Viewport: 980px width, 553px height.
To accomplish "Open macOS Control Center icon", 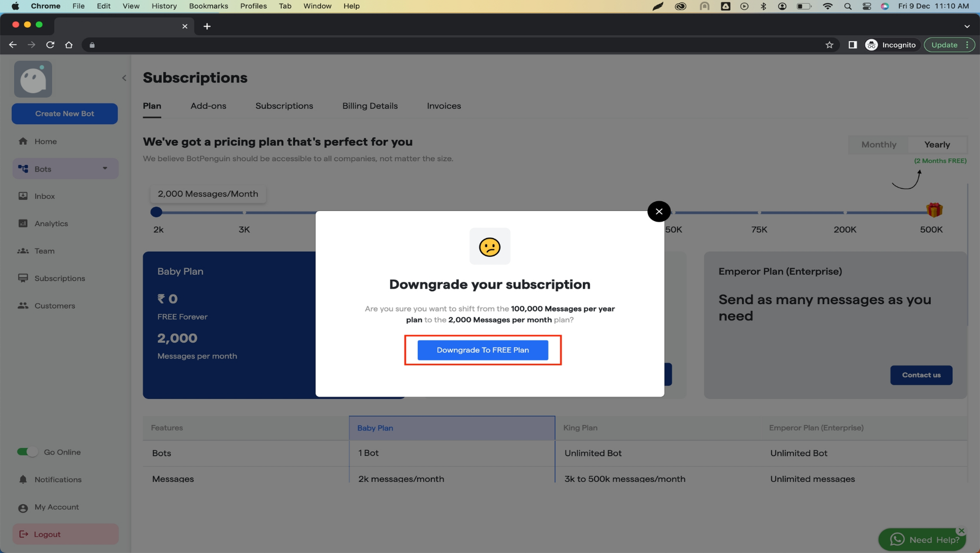I will [x=867, y=6].
